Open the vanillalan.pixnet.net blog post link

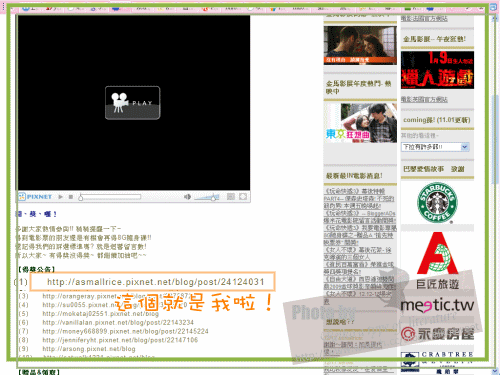click(118, 322)
